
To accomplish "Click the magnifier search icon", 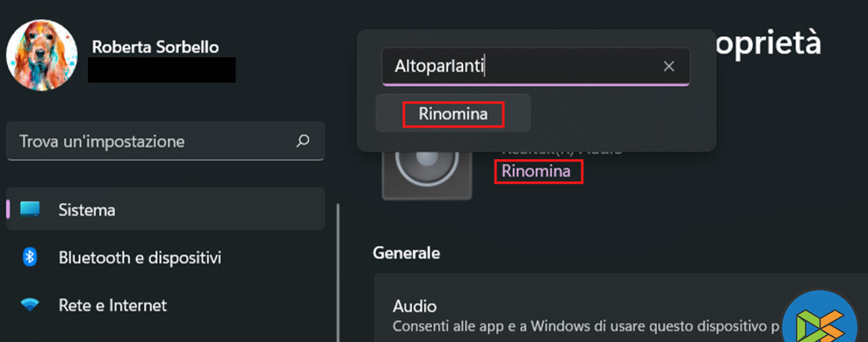I will pyautogui.click(x=302, y=141).
